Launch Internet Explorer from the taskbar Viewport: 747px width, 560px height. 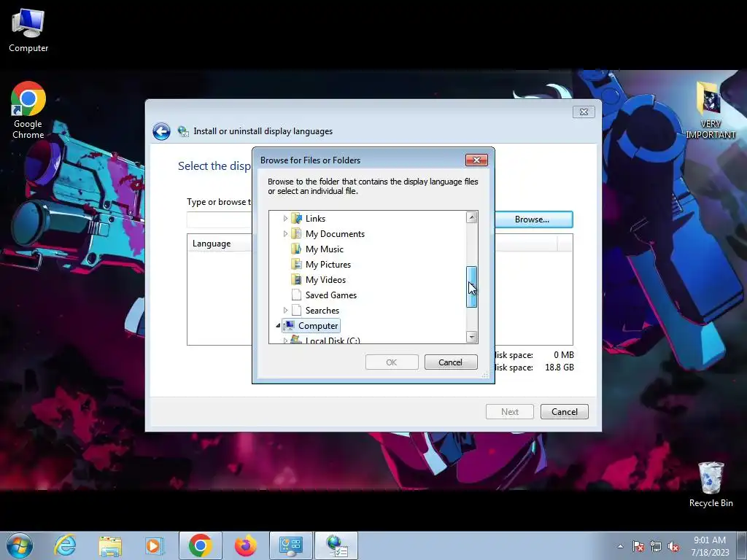coord(65,545)
